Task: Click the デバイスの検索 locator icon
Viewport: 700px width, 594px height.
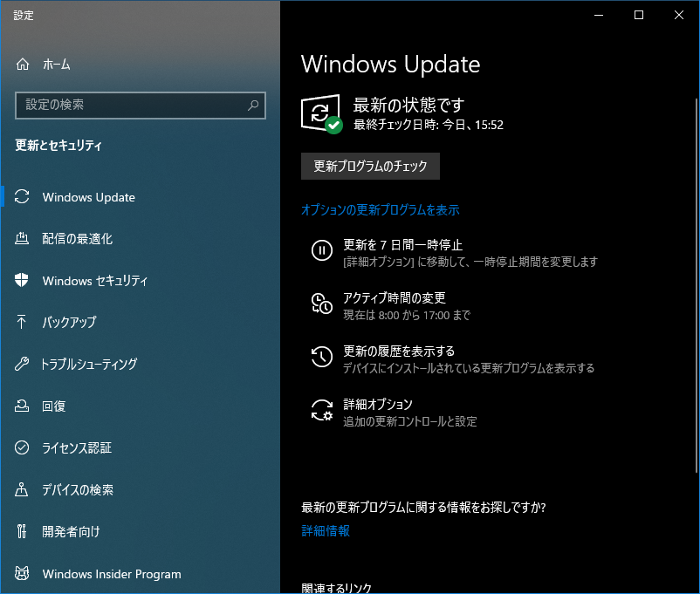Action: [x=22, y=489]
